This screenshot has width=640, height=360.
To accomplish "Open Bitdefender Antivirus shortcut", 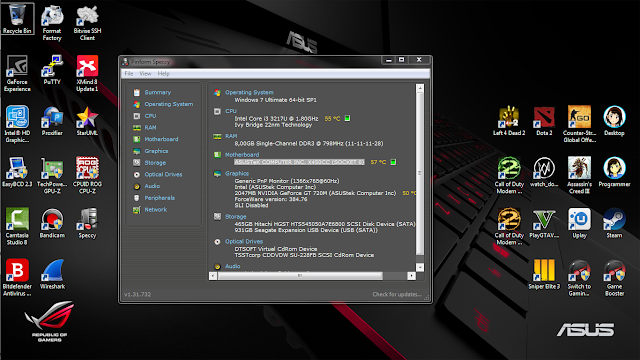I will [17, 278].
